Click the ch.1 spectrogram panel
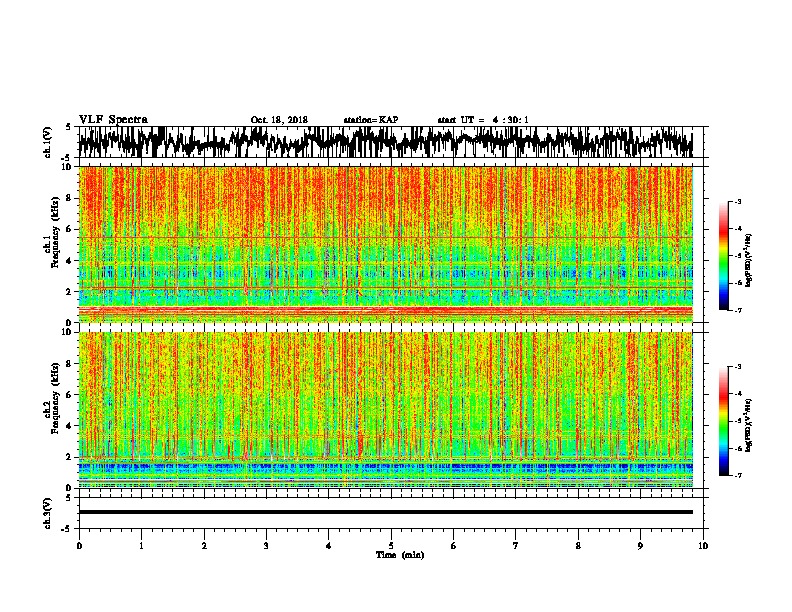Viewport: 792px width, 612px height. coord(385,244)
